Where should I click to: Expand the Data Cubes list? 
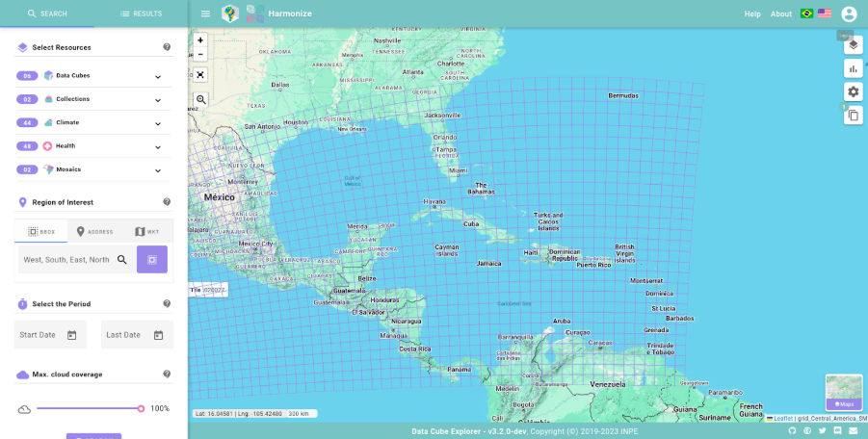158,76
